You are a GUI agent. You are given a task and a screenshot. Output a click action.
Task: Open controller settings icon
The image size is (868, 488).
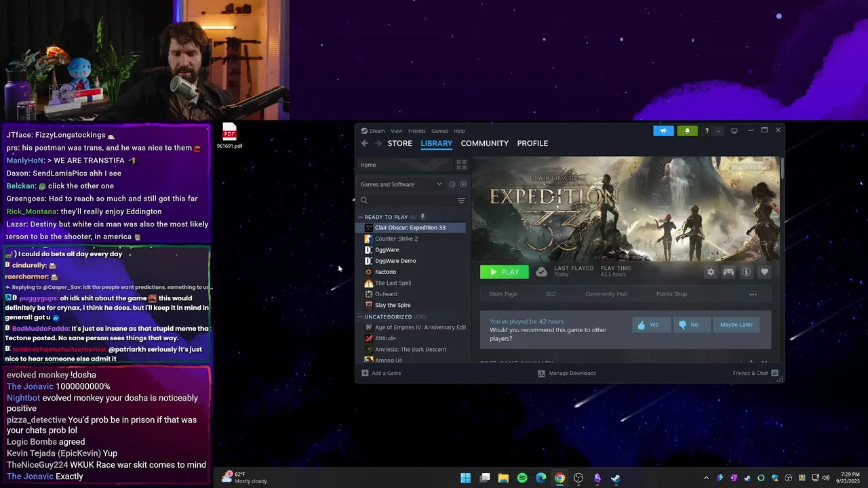(x=728, y=272)
